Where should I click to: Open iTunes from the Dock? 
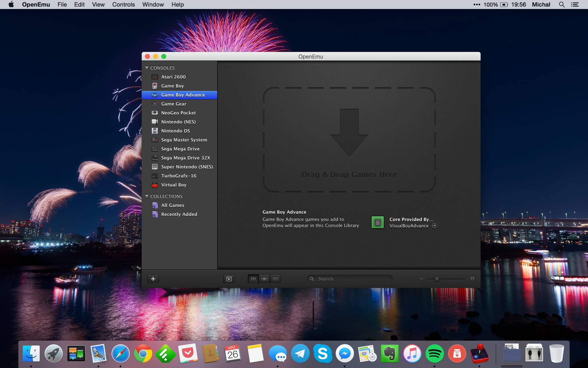click(x=412, y=354)
